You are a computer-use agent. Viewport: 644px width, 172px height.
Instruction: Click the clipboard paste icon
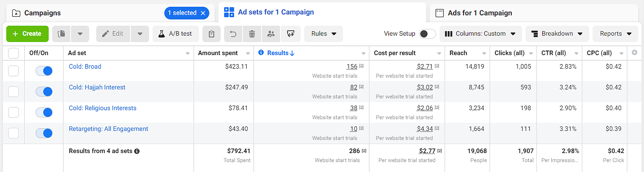(211, 34)
